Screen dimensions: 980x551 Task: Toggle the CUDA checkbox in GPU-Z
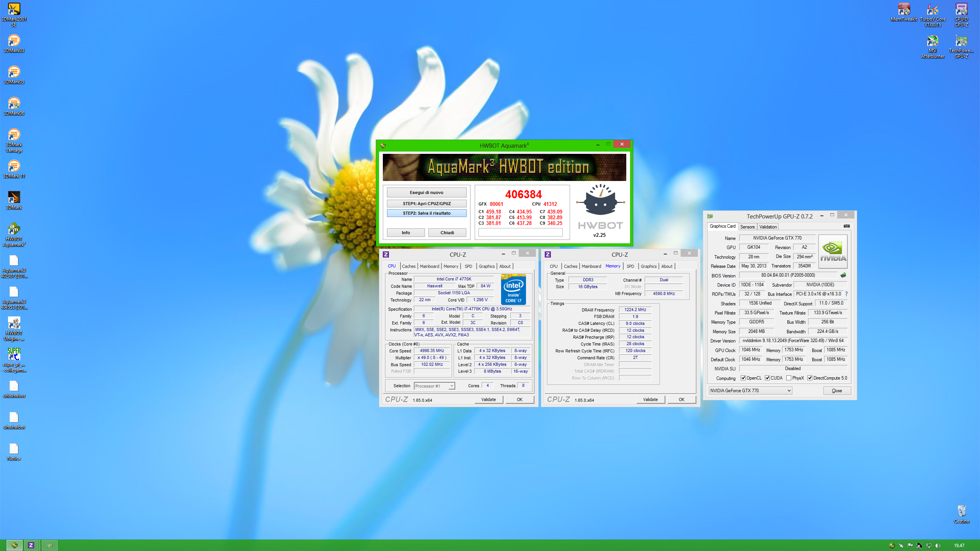point(767,378)
